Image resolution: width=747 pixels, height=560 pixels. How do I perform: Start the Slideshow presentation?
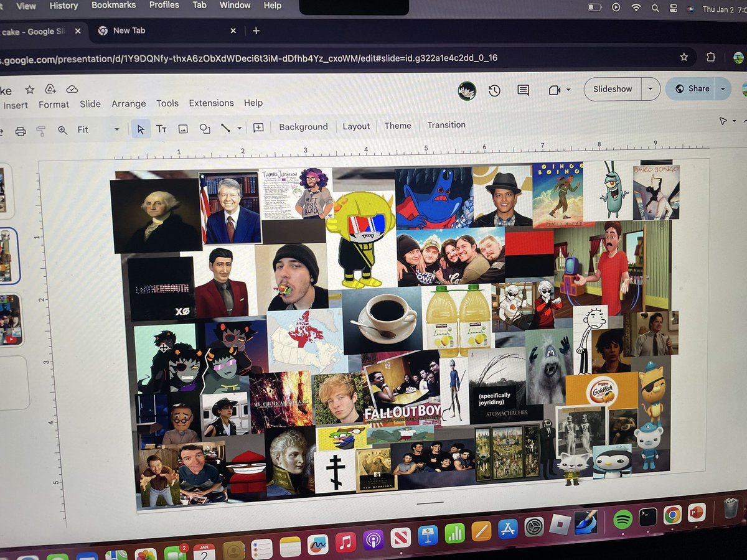[613, 89]
